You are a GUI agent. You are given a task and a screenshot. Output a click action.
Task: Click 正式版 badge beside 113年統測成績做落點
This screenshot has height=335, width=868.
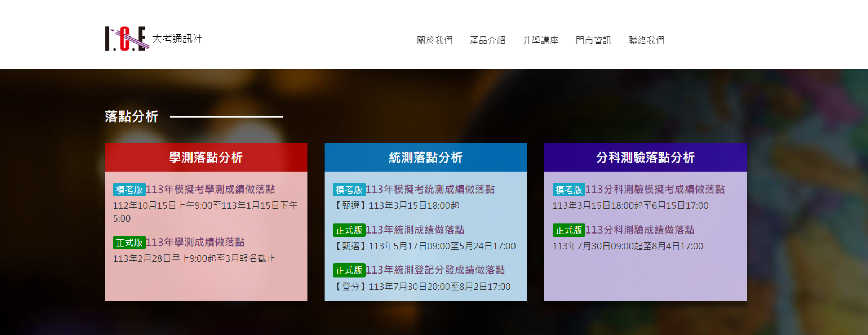[349, 230]
